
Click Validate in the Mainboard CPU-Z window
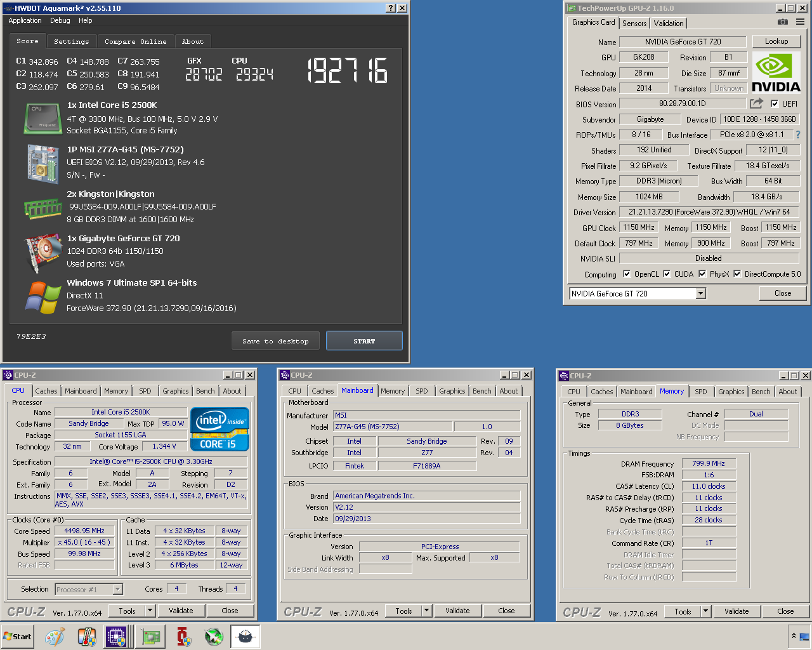[457, 611]
